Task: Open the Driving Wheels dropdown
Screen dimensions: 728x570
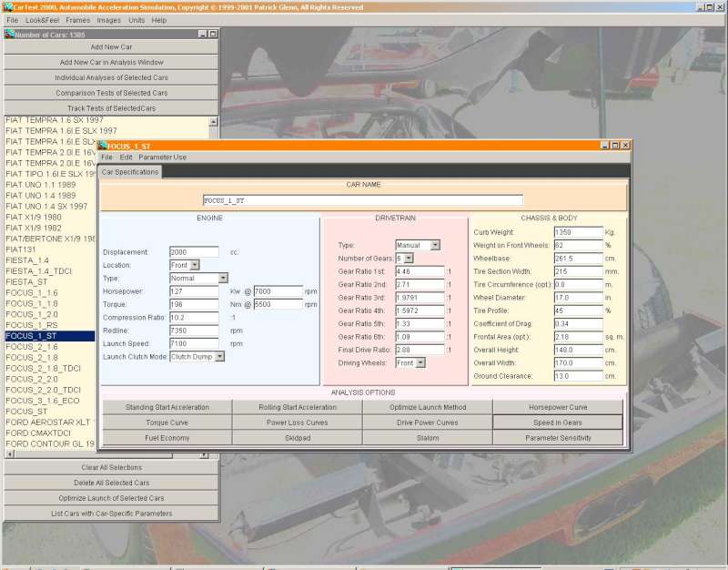Action: point(421,362)
